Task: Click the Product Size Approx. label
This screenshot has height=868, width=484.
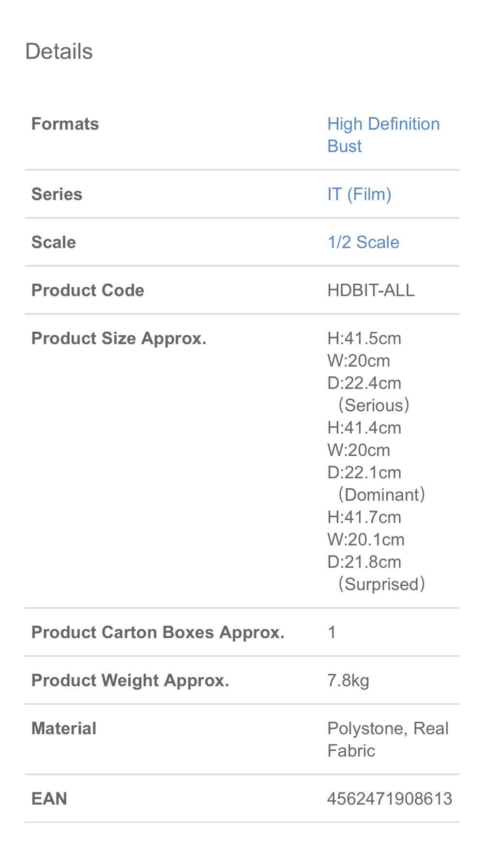Action: [119, 338]
